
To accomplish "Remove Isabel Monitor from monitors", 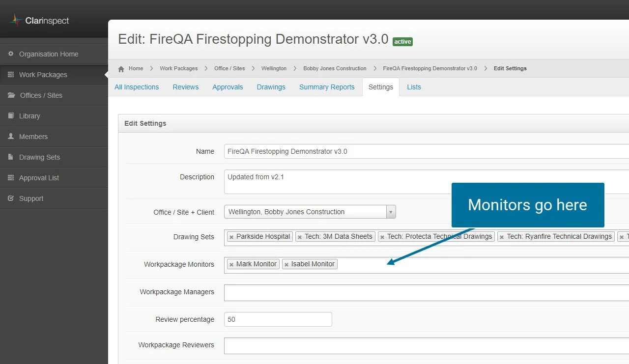I will coord(286,264).
